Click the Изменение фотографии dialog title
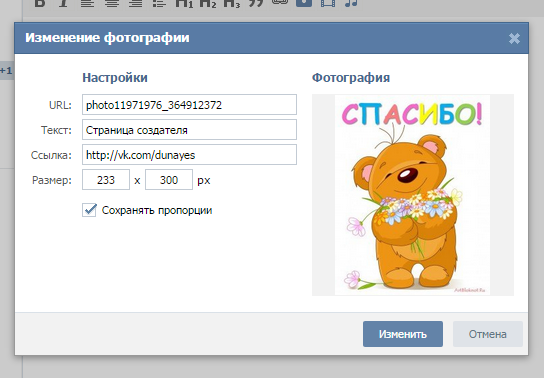The height and width of the screenshot is (378, 544). pos(107,38)
